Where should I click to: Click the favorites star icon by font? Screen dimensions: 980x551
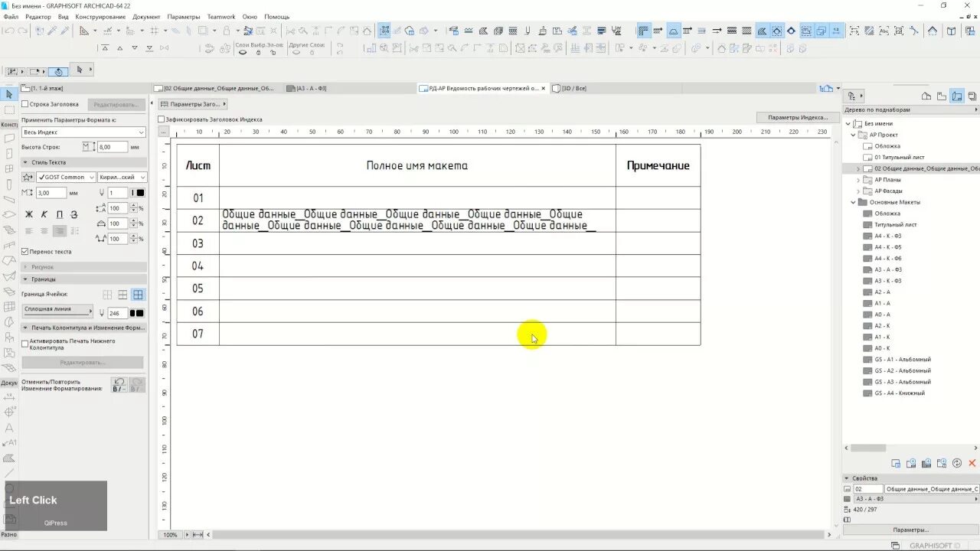(28, 178)
